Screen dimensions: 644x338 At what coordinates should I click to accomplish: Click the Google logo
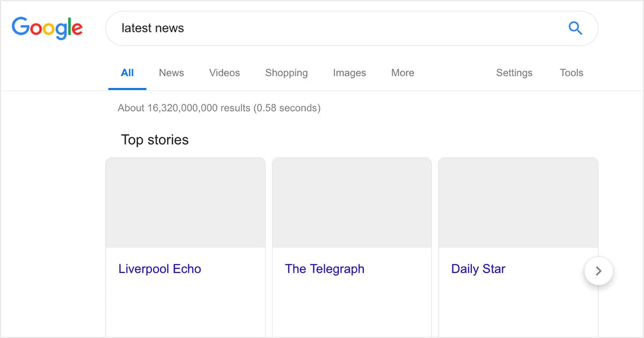click(x=47, y=28)
